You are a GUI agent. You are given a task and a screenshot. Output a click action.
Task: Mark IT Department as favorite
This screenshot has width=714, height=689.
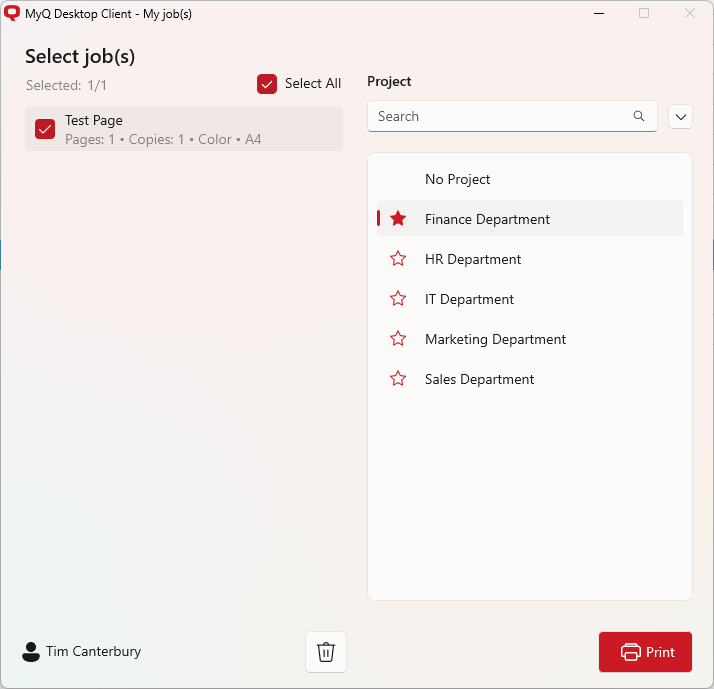398,299
